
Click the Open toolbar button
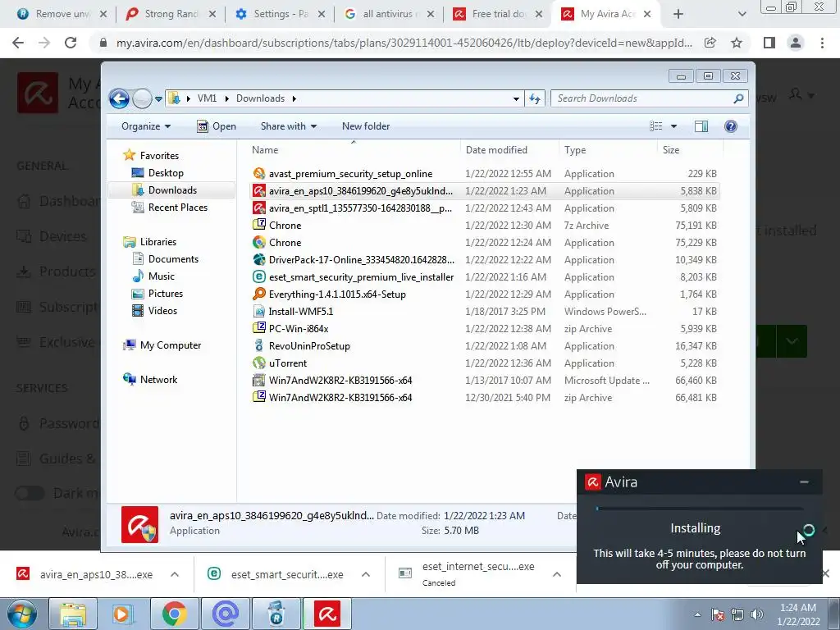[217, 126]
